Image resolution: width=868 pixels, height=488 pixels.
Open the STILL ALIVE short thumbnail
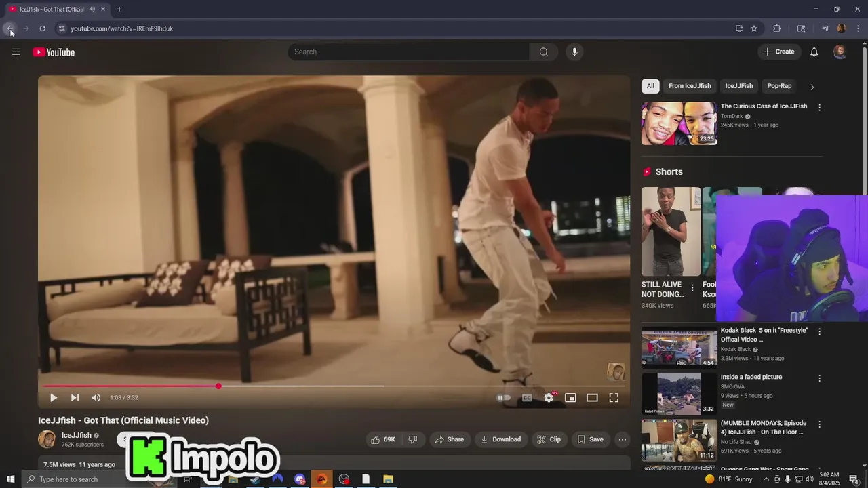[671, 232]
